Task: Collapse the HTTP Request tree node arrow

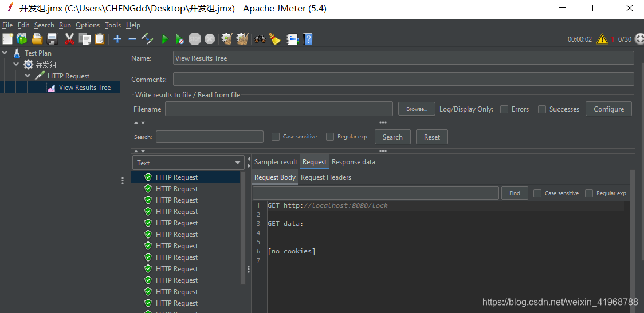Action: pos(28,76)
